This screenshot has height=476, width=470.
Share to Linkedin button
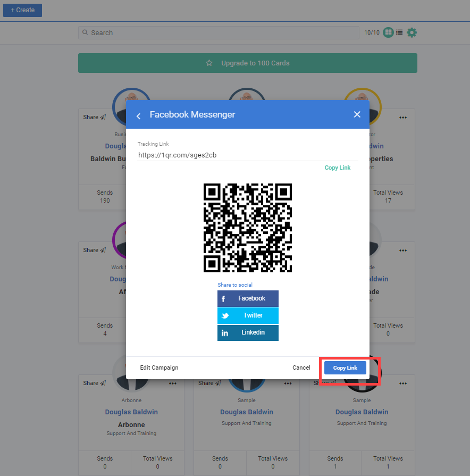(x=248, y=333)
